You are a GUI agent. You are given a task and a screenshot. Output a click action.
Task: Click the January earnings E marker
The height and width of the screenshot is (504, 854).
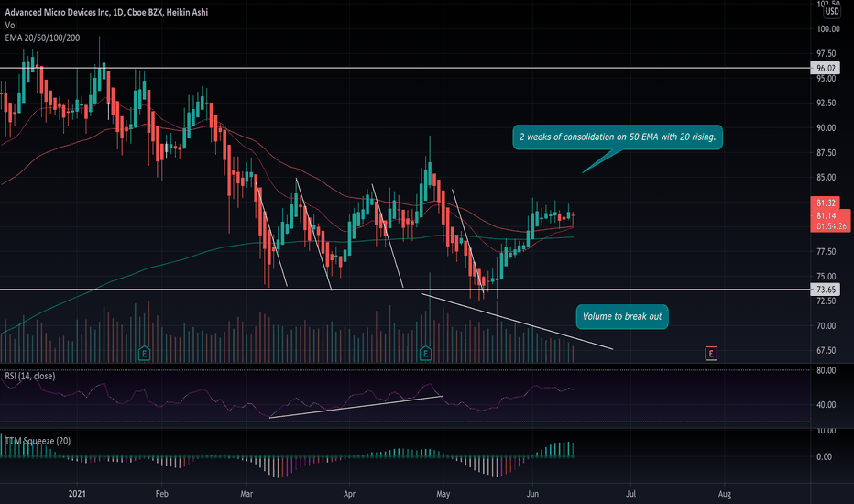tap(145, 354)
